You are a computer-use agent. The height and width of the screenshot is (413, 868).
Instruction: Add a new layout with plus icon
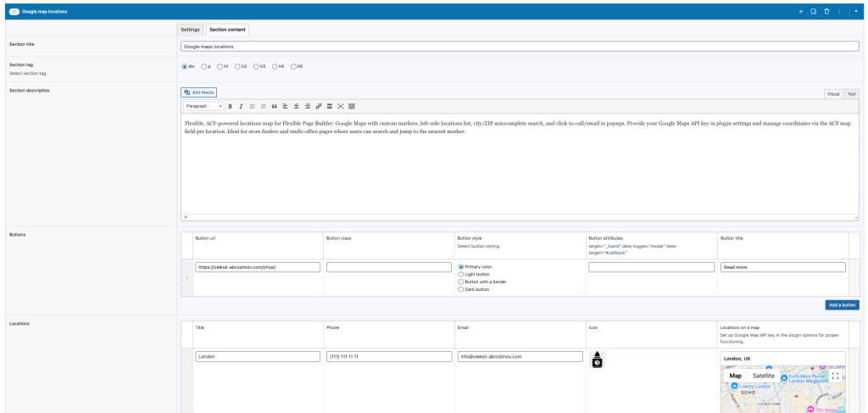(x=800, y=11)
